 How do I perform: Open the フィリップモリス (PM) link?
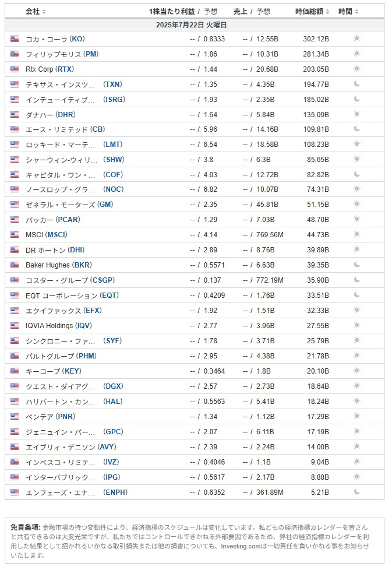coord(62,54)
